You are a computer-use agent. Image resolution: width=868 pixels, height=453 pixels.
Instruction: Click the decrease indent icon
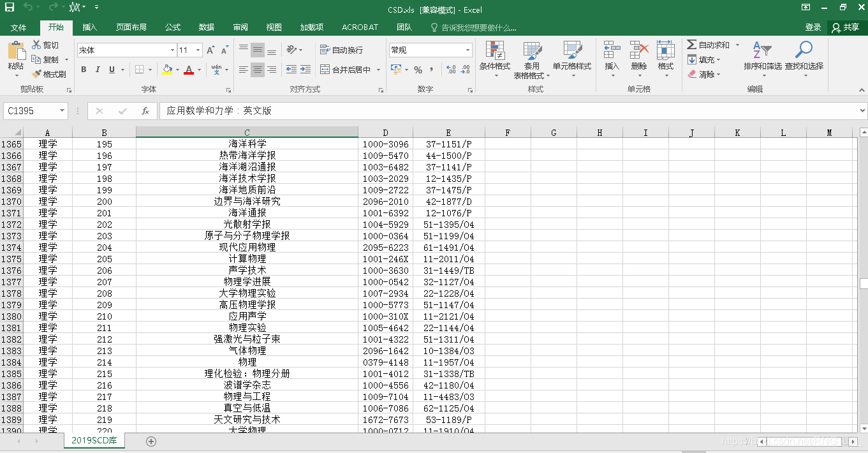click(x=291, y=70)
